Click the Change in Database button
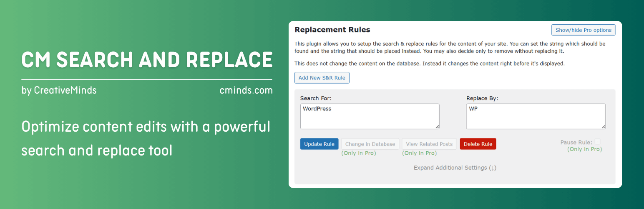This screenshot has height=209, width=644. tap(370, 144)
